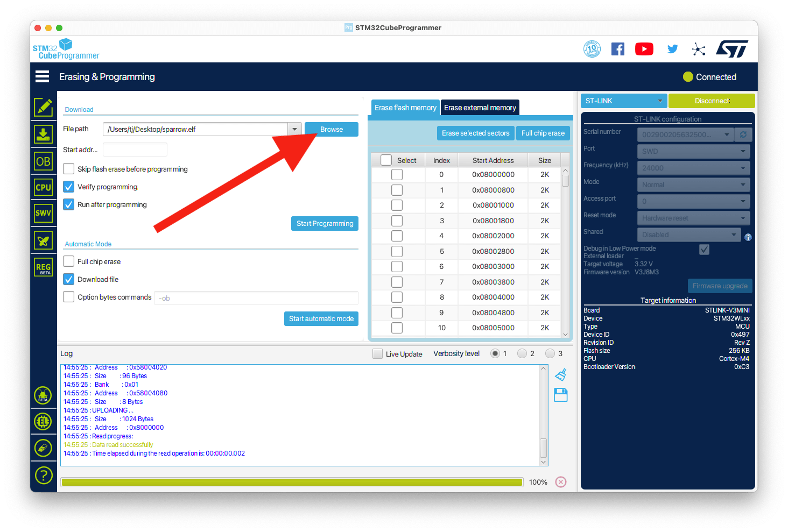Open Option Bytes OB panel

44,161
